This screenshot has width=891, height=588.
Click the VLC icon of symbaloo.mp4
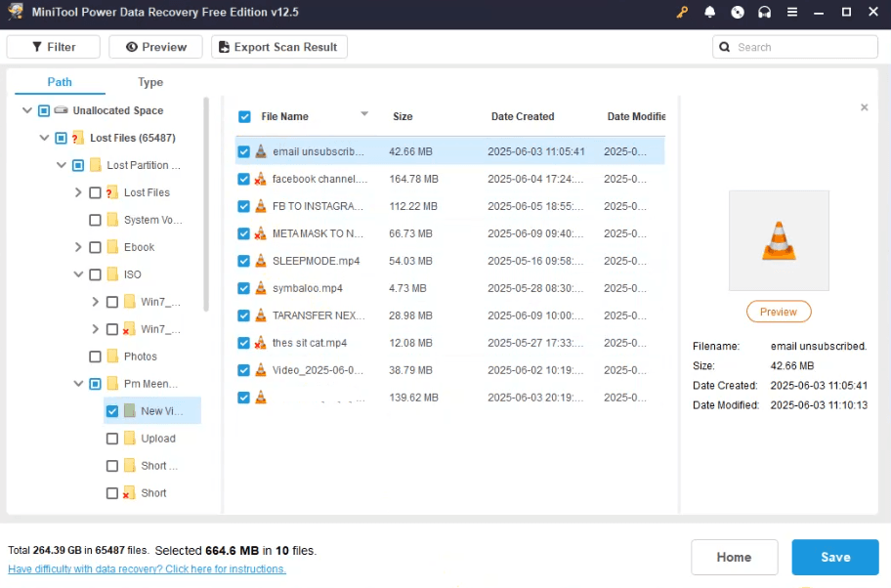pyautogui.click(x=261, y=288)
